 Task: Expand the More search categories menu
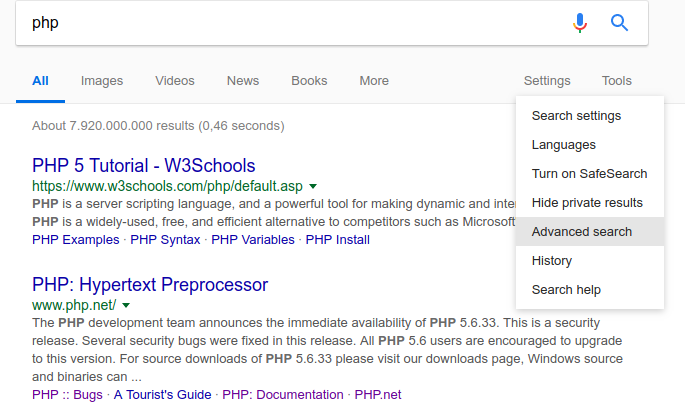(374, 81)
